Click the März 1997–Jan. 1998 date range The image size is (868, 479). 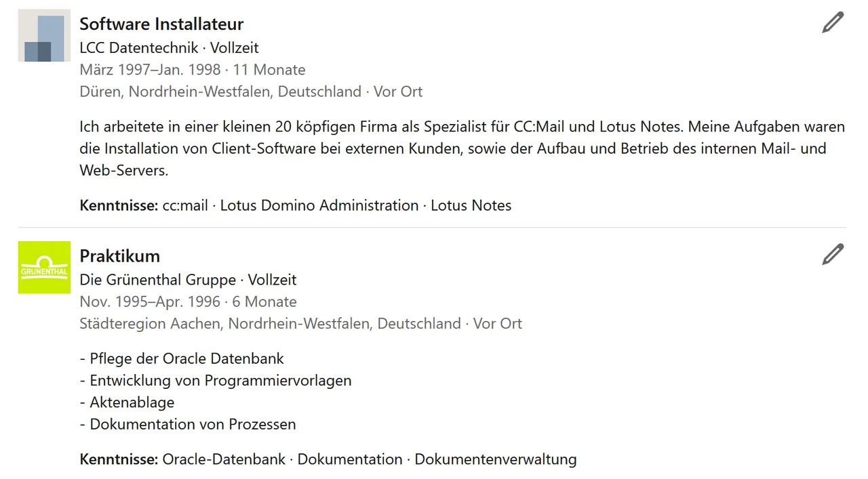150,70
